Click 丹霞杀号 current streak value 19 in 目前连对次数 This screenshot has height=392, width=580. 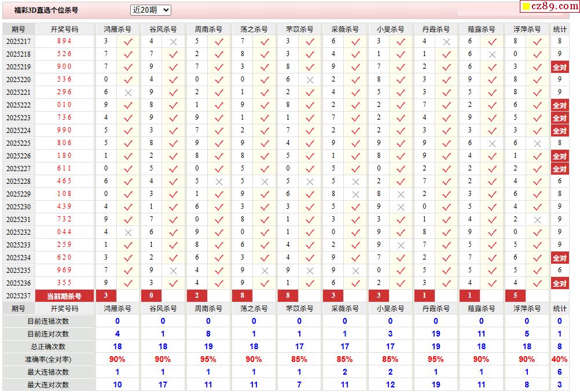pos(436,334)
